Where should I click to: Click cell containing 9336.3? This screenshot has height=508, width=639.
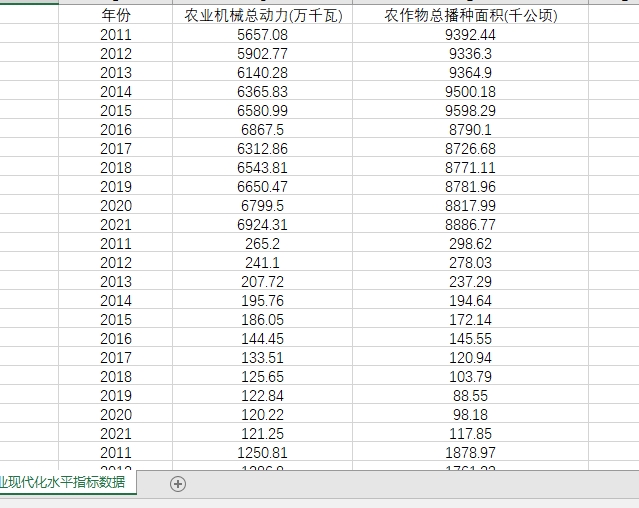point(470,53)
